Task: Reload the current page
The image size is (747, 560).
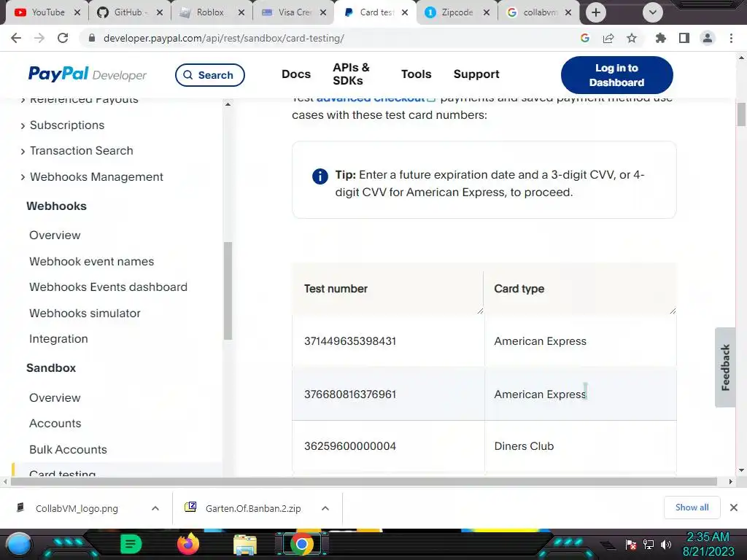Action: point(63,38)
